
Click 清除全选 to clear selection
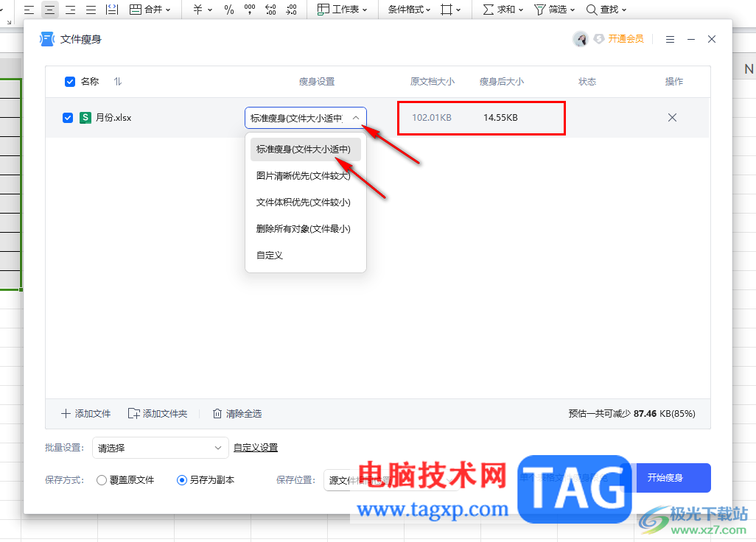[237, 413]
